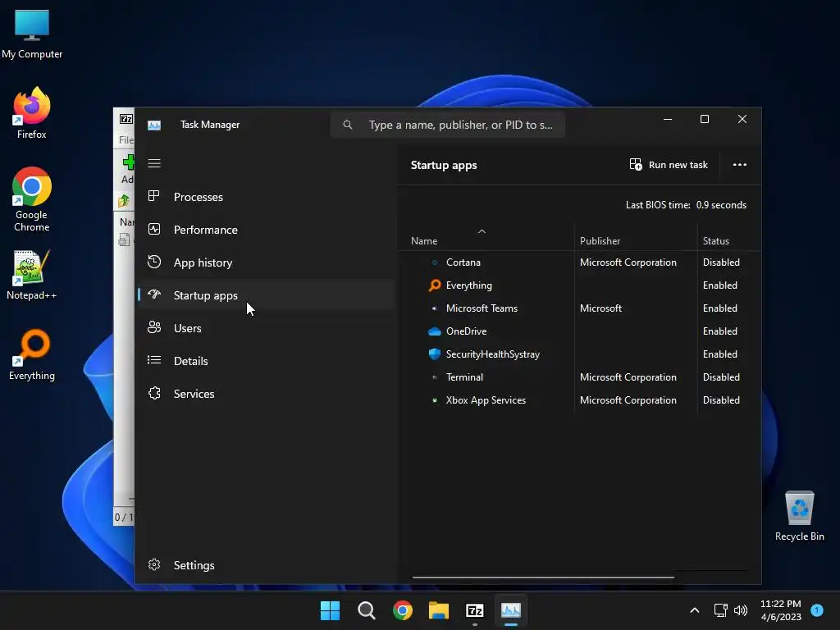Sort by Publisher column header
Viewport: 840px width, 630px height.
[x=600, y=241]
